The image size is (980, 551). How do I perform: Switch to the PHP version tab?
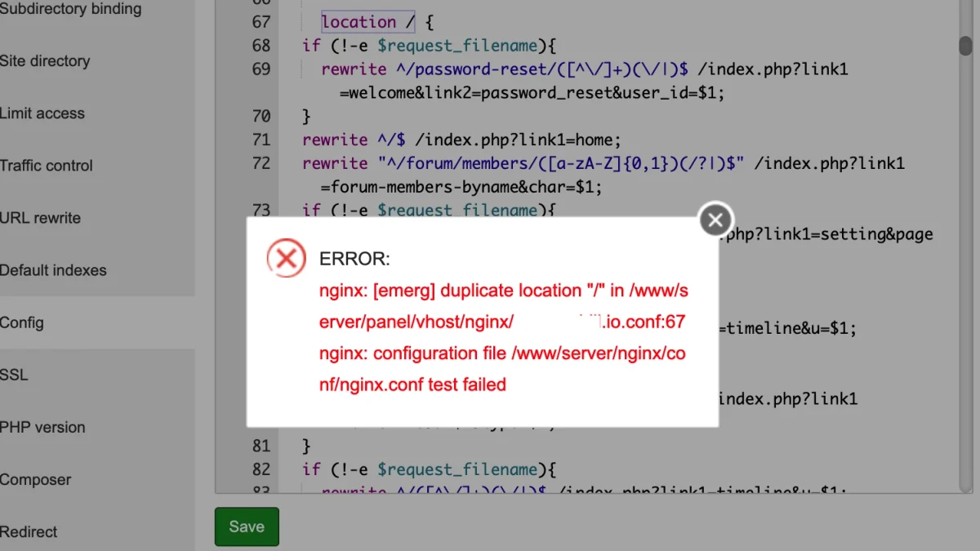click(x=42, y=427)
